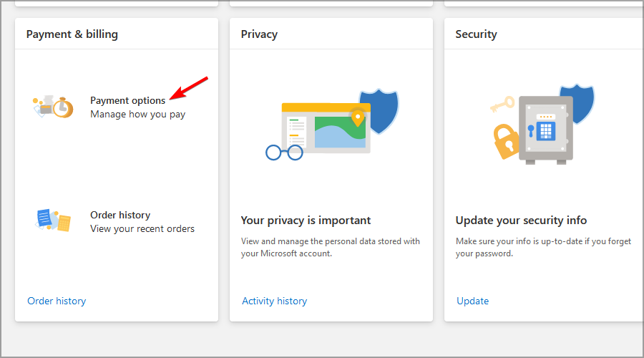Select the gray safe icon
The width and height of the screenshot is (644, 358).
[545, 129]
